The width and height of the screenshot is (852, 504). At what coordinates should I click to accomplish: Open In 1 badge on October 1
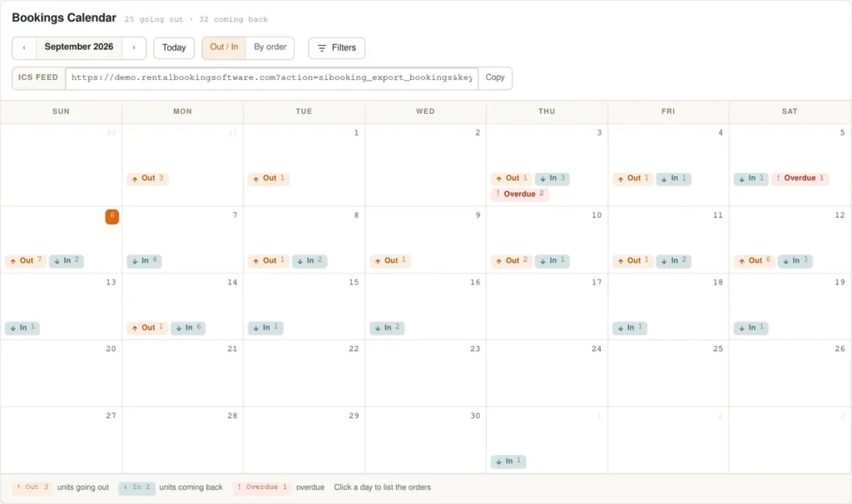(508, 462)
